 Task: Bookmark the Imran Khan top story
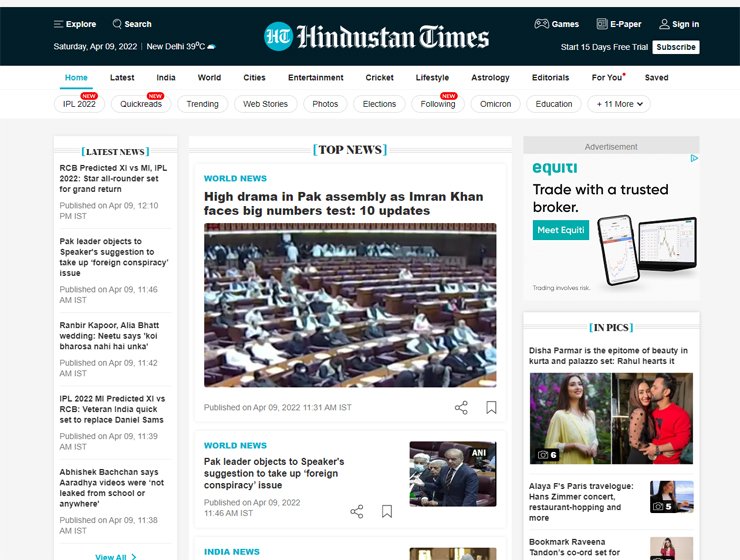tap(491, 407)
